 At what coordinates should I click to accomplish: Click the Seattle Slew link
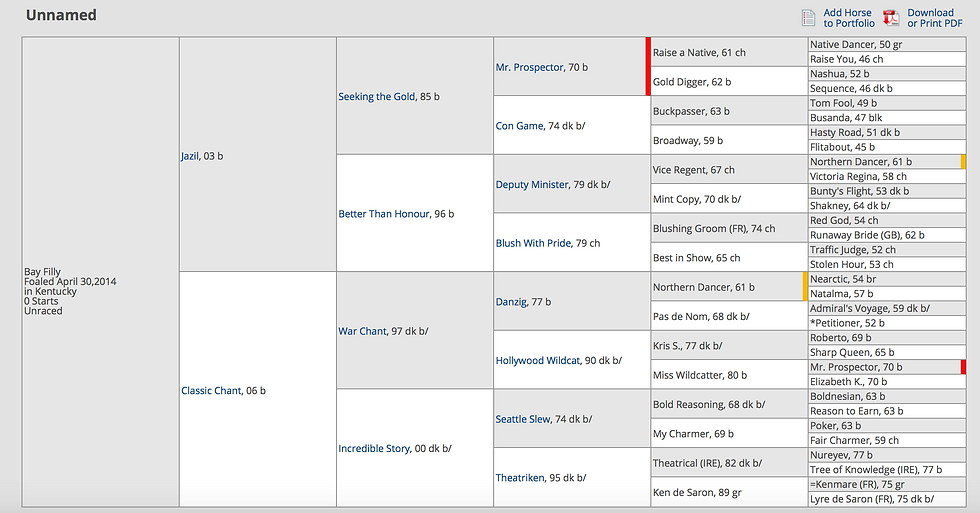tap(523, 419)
